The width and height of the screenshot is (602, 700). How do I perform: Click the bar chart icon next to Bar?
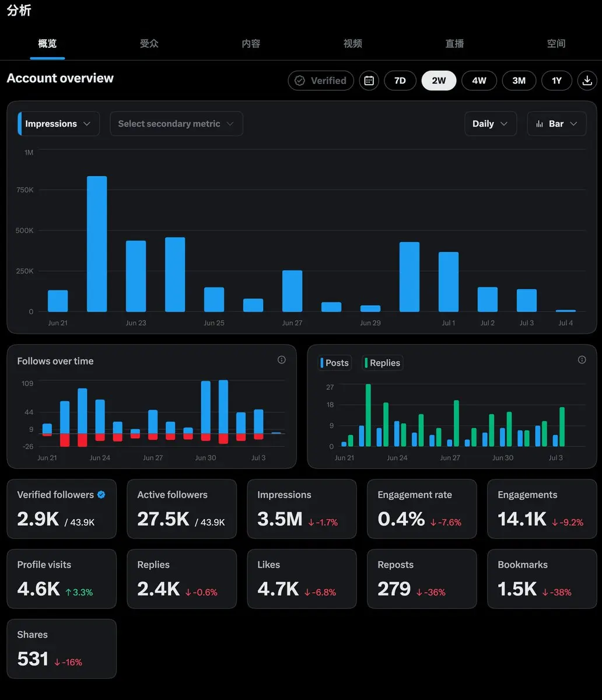tap(540, 124)
